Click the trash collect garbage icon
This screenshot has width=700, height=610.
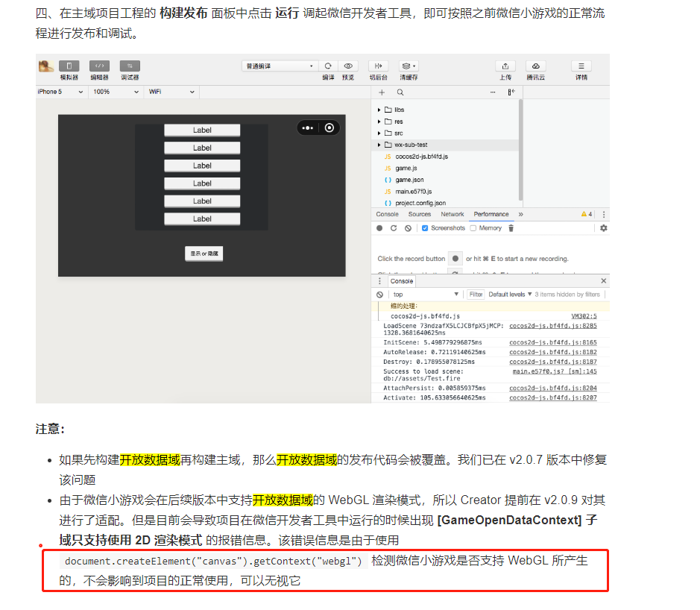[x=511, y=228]
